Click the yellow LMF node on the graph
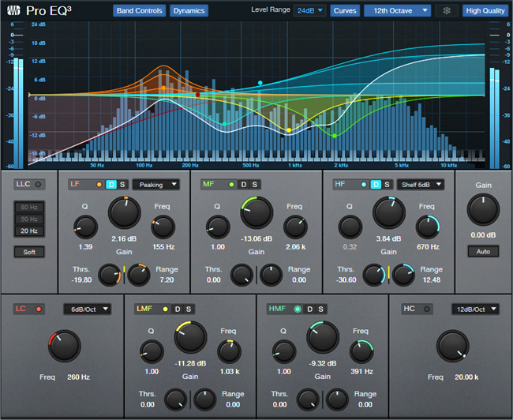 (289, 130)
